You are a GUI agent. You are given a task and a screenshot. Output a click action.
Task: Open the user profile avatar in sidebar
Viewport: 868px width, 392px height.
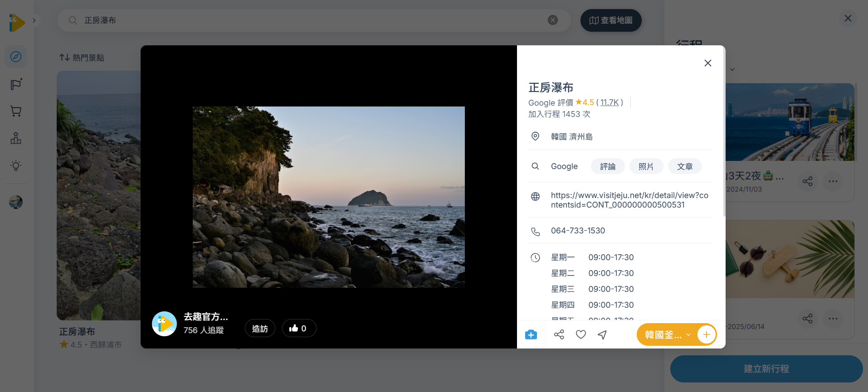16,202
